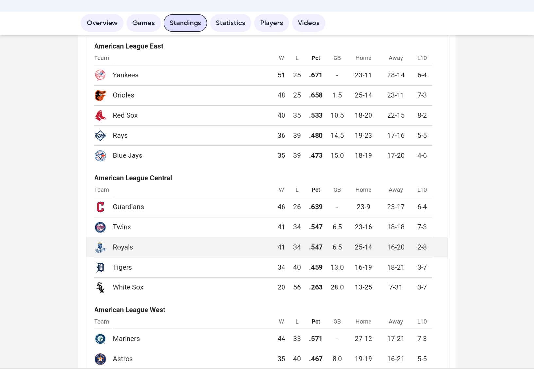Click the Red Sox logo icon
The width and height of the screenshot is (534, 392).
tap(100, 116)
